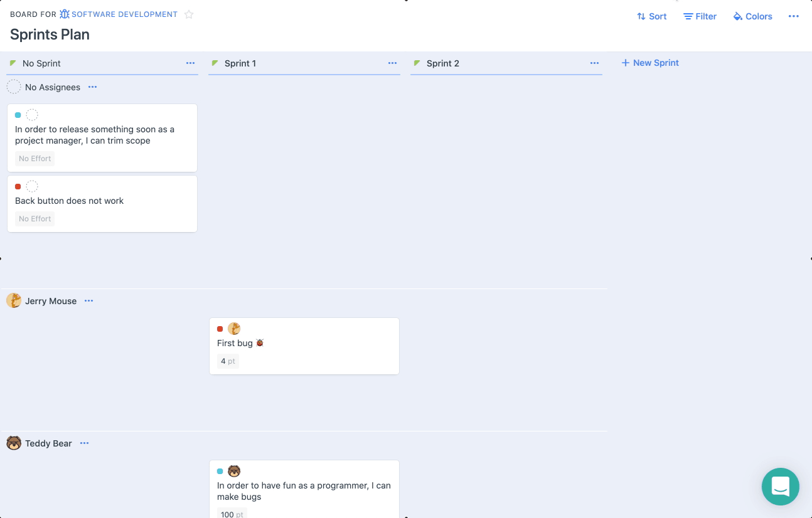
Task: Click the flag icon next to Sprint 1
Action: [215, 63]
